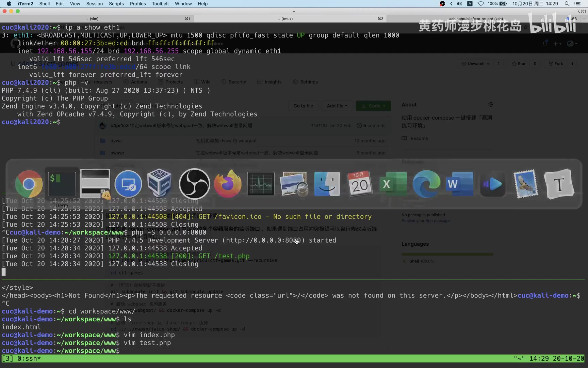This screenshot has width=588, height=368.
Task: Open Insights tab on GitHub page behind
Action: tap(269, 82)
